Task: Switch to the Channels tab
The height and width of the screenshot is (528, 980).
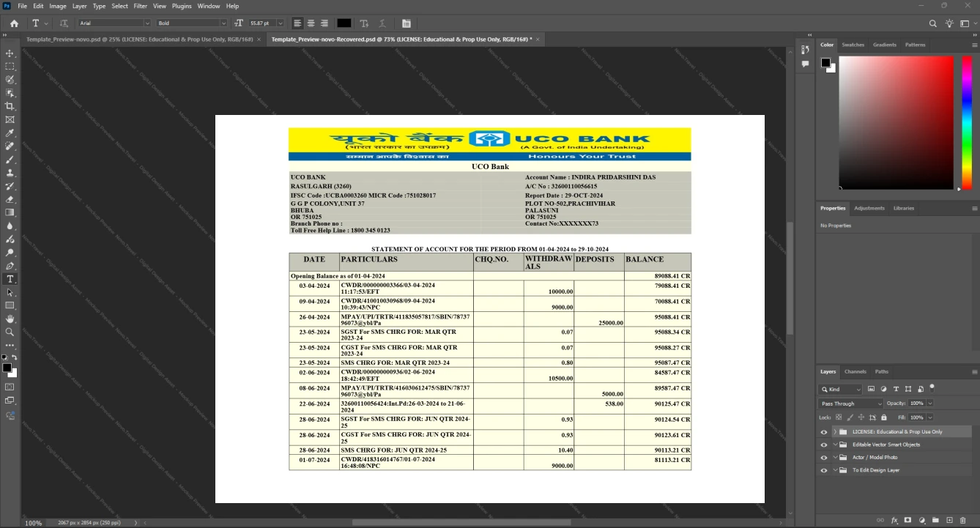Action: pyautogui.click(x=855, y=371)
